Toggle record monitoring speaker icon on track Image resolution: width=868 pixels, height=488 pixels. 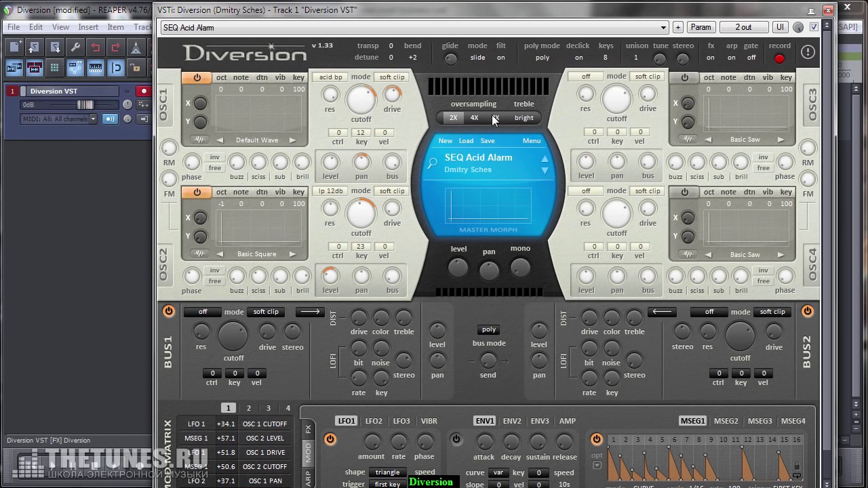[109, 119]
